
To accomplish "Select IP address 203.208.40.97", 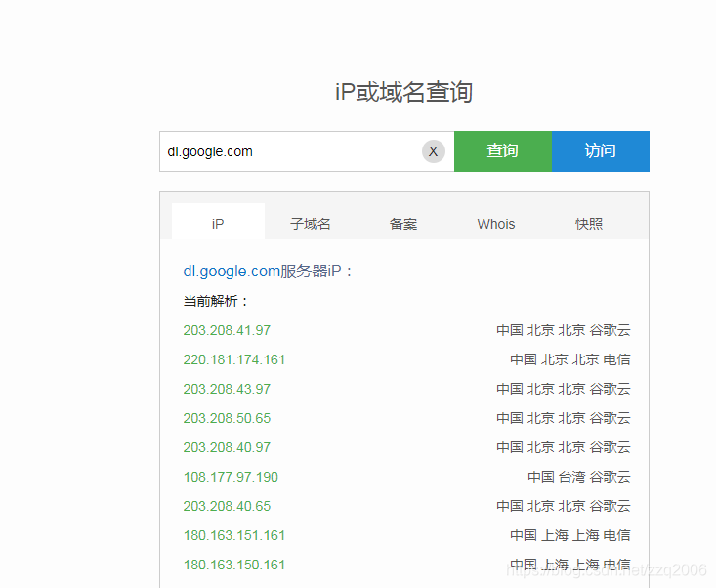I will [227, 447].
